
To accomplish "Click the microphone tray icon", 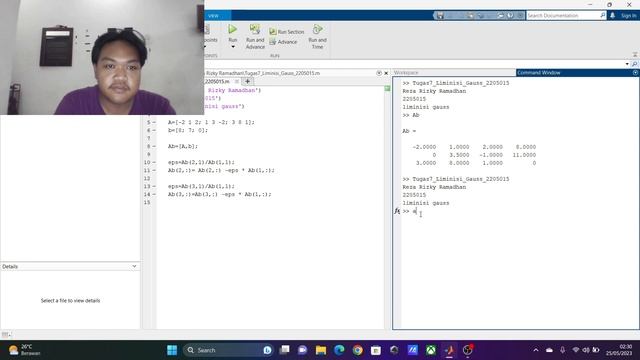I will [562, 350].
